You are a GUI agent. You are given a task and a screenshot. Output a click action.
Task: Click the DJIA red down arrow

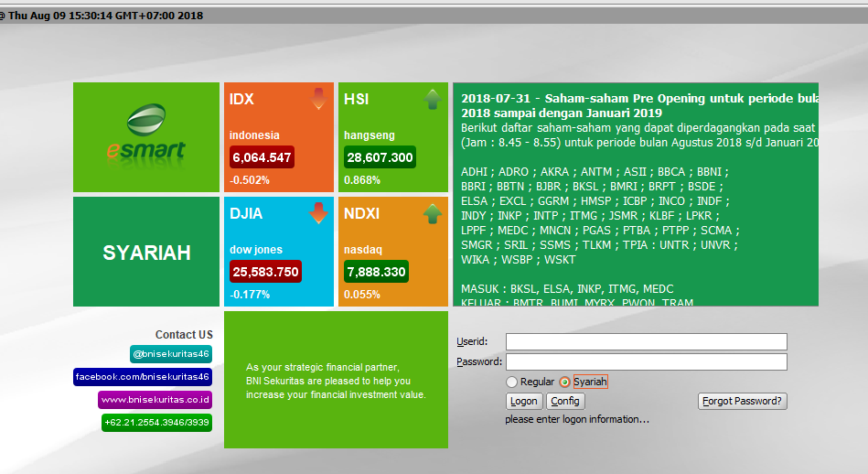[318, 213]
